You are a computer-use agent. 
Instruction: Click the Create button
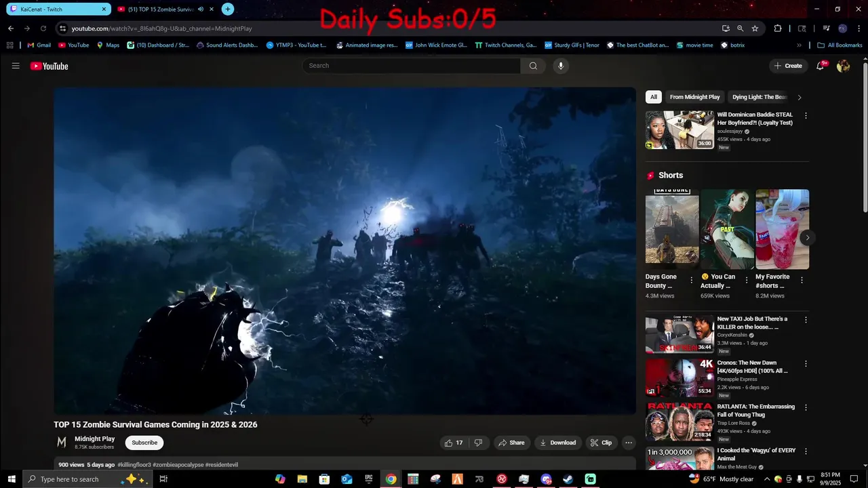(x=787, y=66)
